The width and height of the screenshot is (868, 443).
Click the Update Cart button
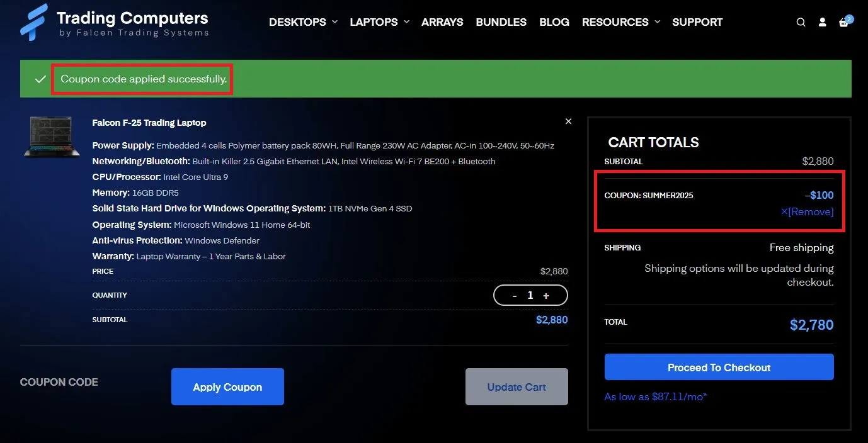coord(517,387)
